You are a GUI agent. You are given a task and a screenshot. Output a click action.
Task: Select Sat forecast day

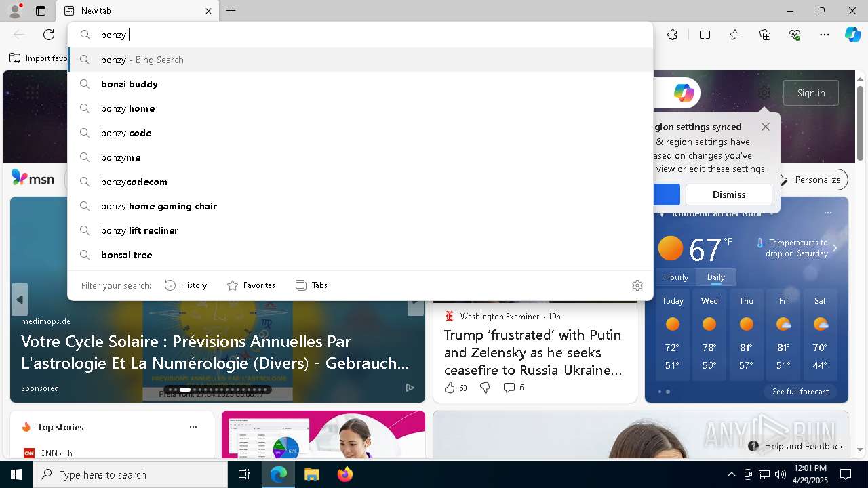(820, 335)
